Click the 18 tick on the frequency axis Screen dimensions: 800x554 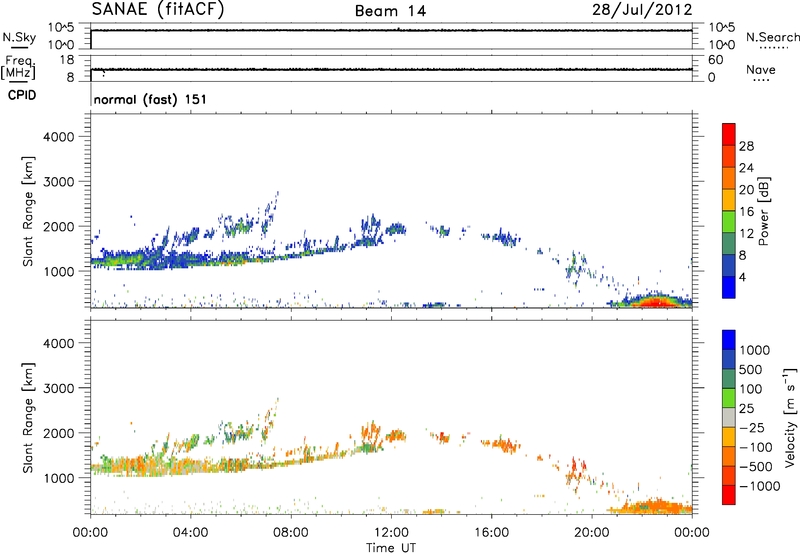[67, 60]
